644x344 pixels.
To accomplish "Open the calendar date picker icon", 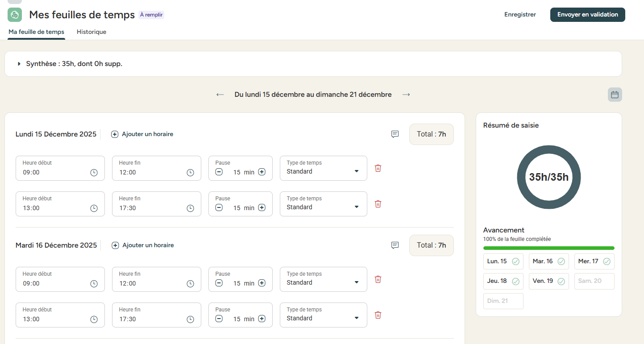I will pos(615,95).
